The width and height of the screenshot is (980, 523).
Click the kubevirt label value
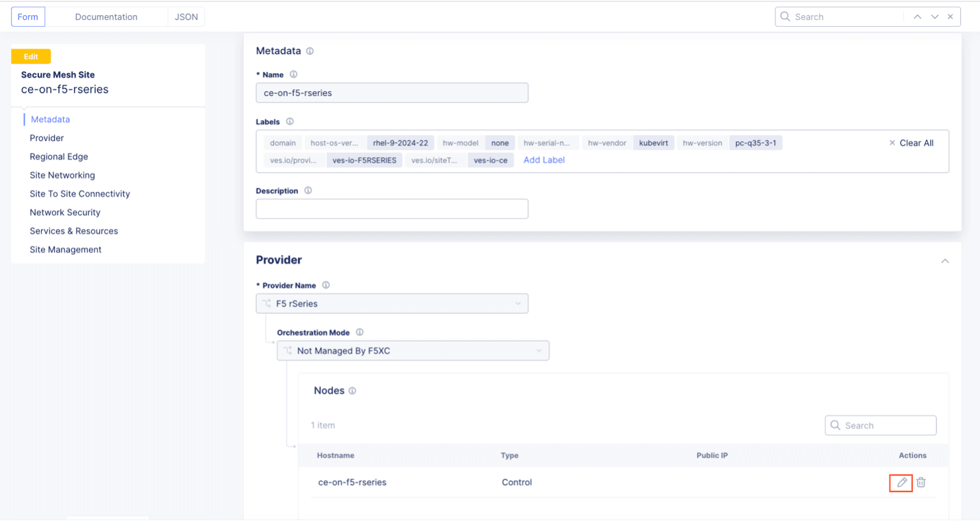pyautogui.click(x=654, y=143)
